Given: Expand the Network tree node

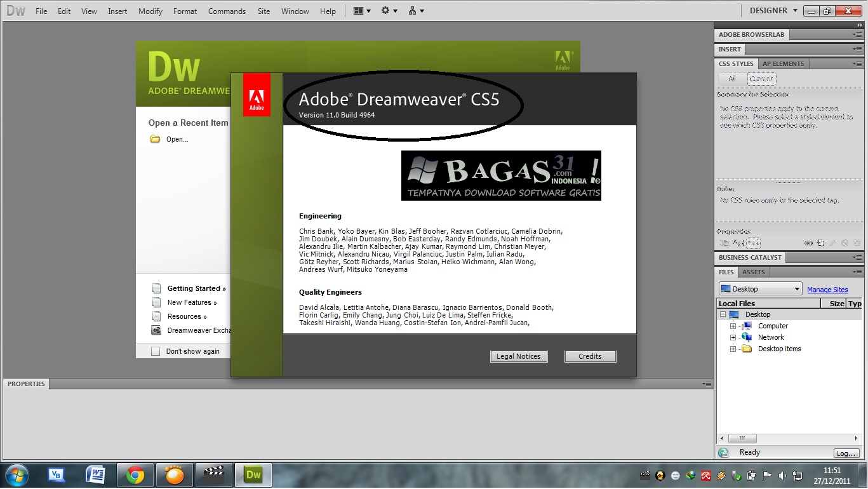Looking at the screenshot, I should tap(733, 337).
